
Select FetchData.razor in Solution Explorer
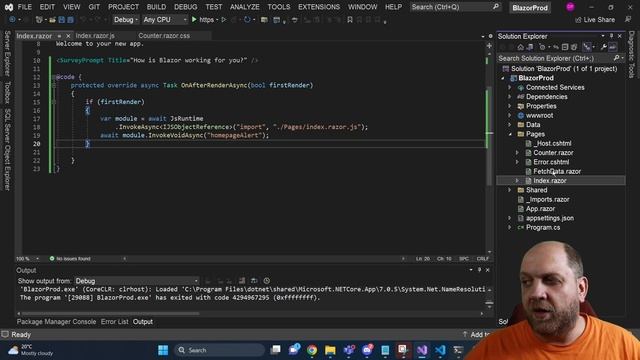[x=557, y=171]
